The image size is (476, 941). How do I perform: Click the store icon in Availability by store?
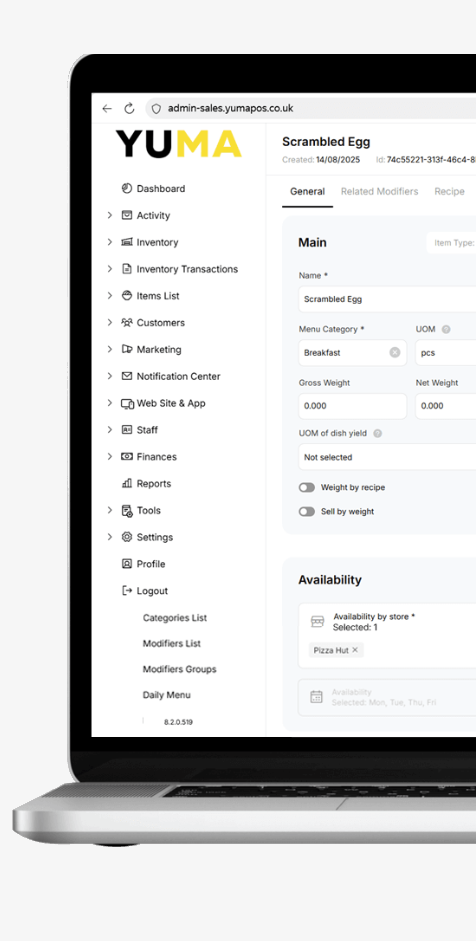[318, 622]
